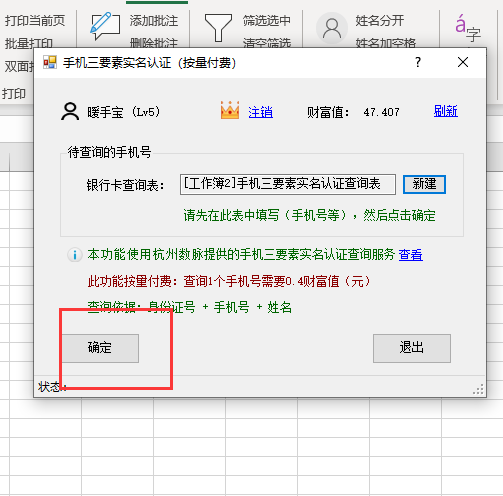The image size is (503, 496).
Task: Click the 新建 button
Action: pos(424,184)
